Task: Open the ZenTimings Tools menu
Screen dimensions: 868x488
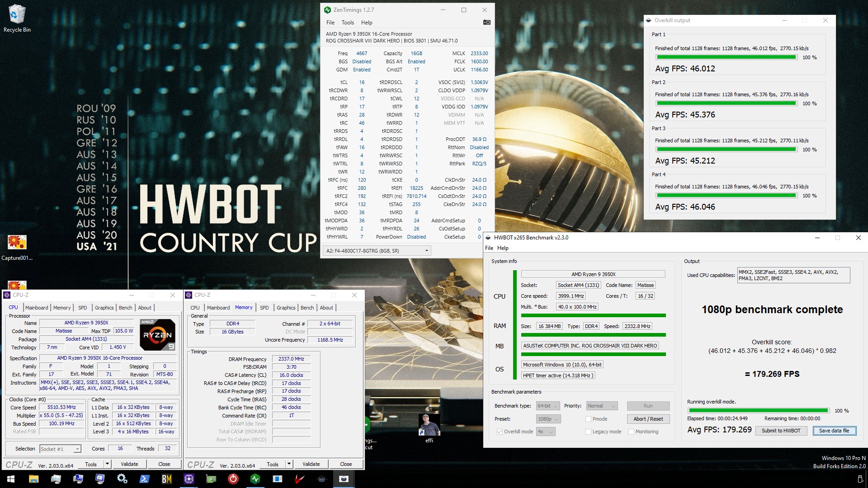Action: (x=348, y=23)
